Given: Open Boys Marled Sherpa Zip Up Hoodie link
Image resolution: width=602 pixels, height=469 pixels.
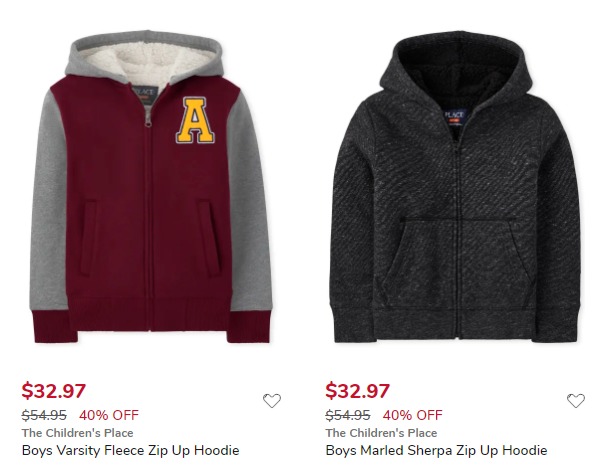Looking at the screenshot, I should [x=437, y=450].
